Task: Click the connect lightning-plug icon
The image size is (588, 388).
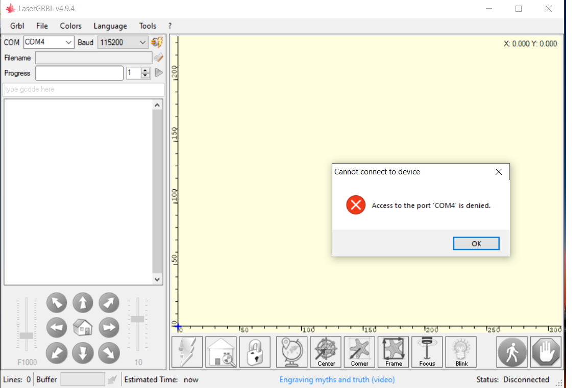Action: [x=157, y=42]
